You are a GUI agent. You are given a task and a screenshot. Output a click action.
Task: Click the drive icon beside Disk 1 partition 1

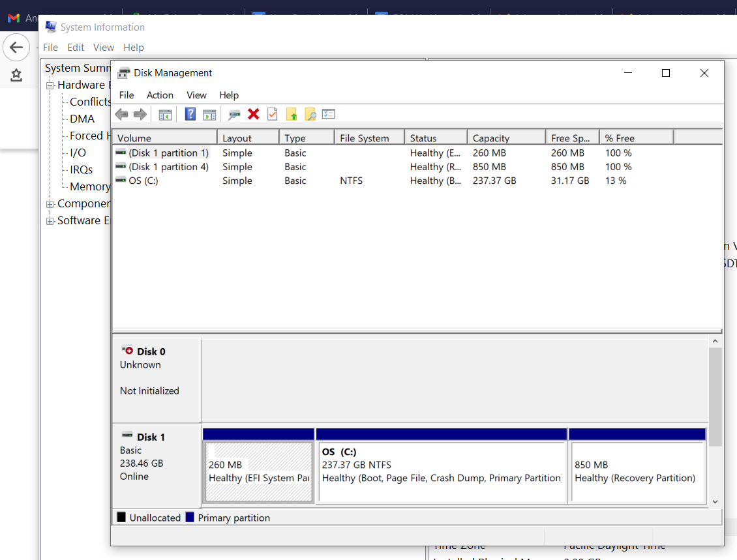[x=121, y=152]
